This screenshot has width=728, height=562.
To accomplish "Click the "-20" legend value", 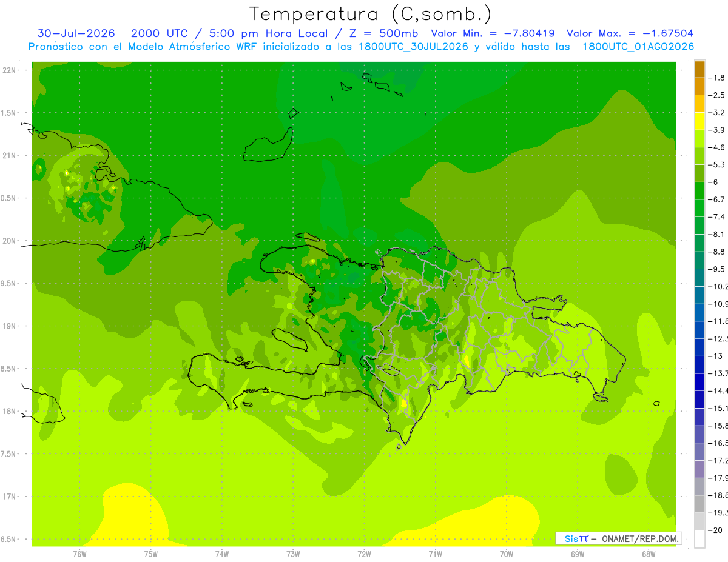I will pyautogui.click(x=716, y=530).
